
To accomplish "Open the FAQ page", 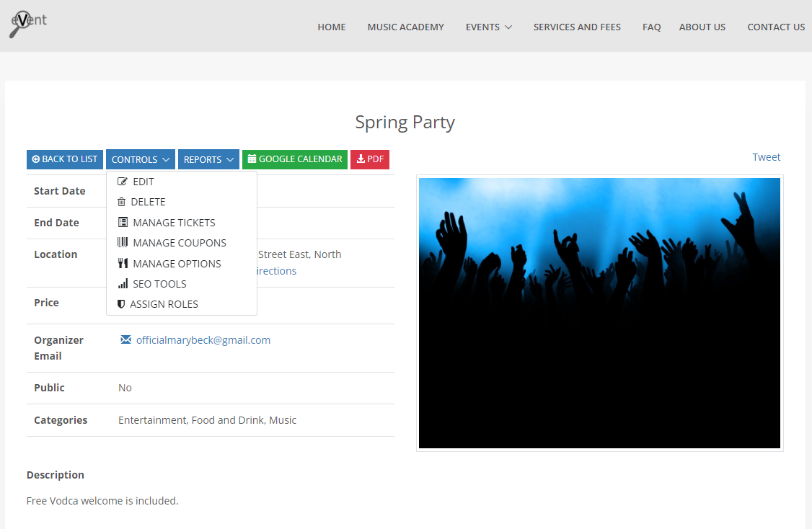I will coord(651,27).
